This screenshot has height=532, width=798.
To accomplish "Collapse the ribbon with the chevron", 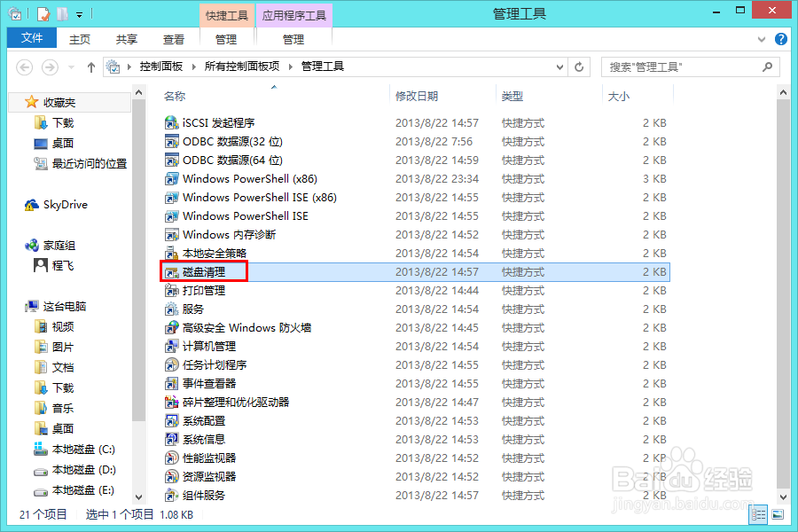I will pos(761,39).
